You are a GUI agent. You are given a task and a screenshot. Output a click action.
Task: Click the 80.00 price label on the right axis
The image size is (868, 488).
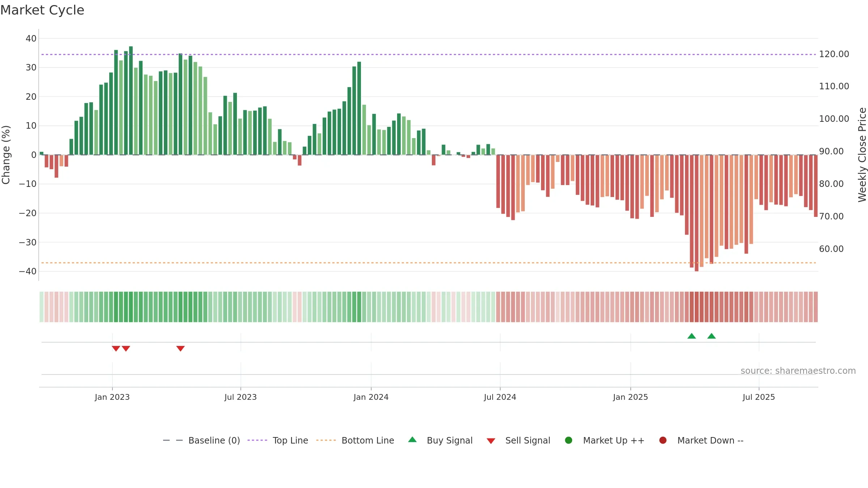[x=831, y=184]
